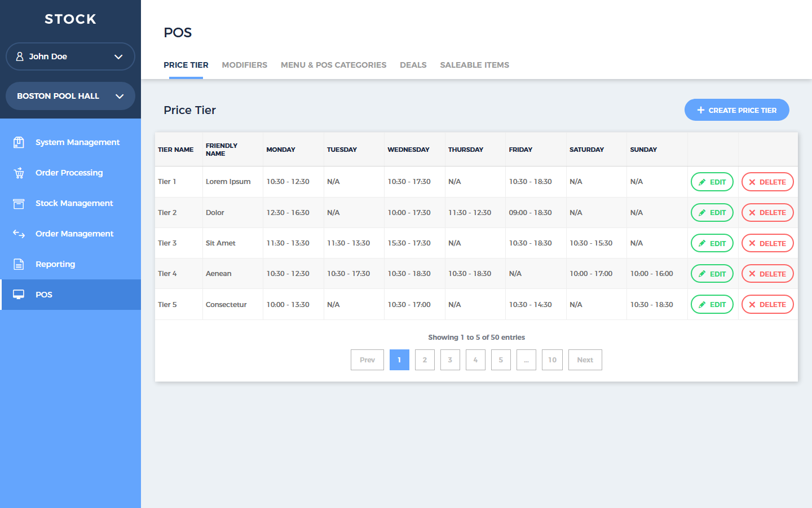The height and width of the screenshot is (508, 812).
Task: Click the Reporting document icon
Action: click(x=19, y=264)
